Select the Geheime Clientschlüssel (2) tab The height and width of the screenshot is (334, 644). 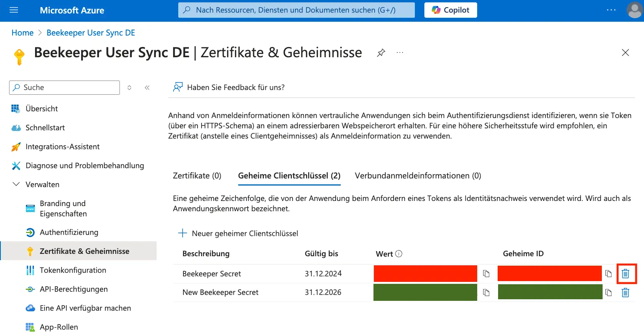pyautogui.click(x=289, y=176)
